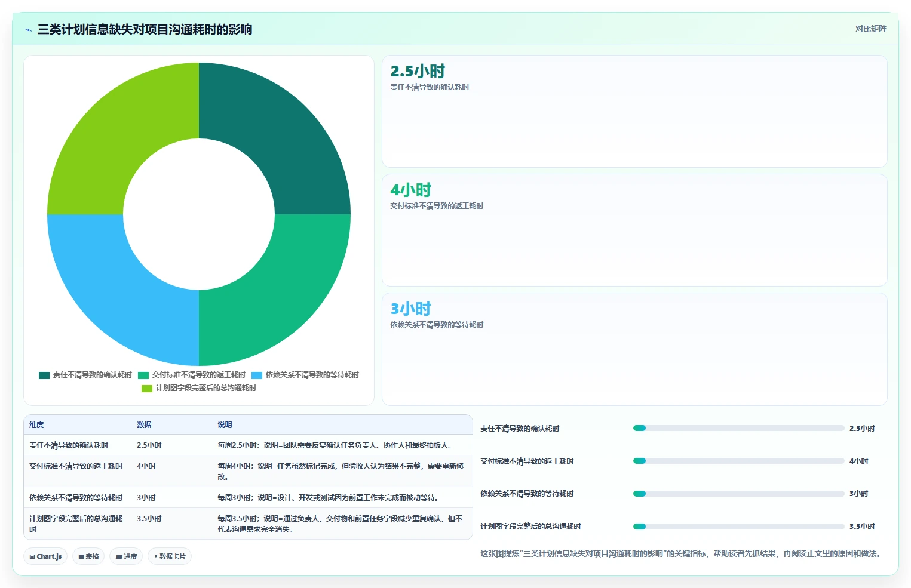Click the 说明 column header
Screen dimensions: 911x588
point(225,425)
